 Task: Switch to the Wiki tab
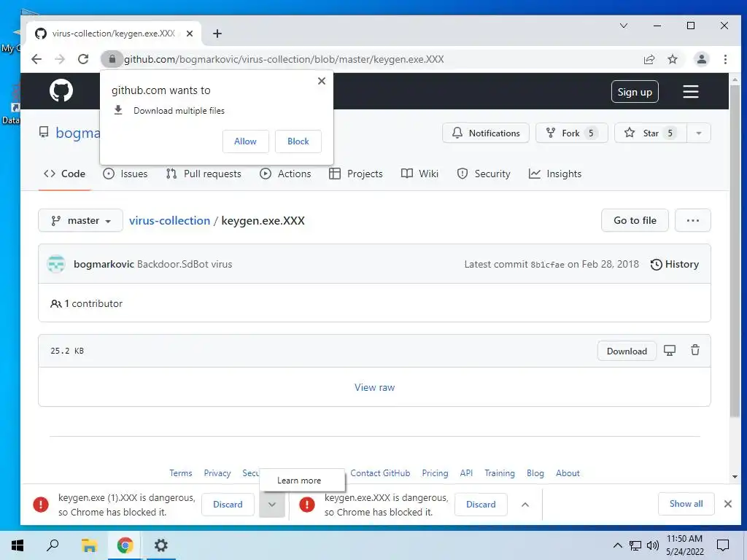(x=419, y=174)
